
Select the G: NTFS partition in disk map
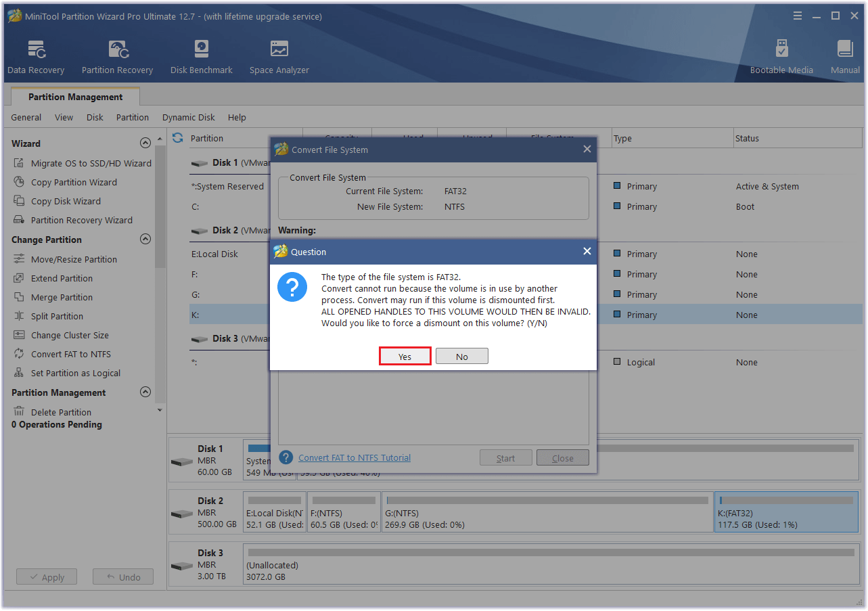(x=547, y=512)
